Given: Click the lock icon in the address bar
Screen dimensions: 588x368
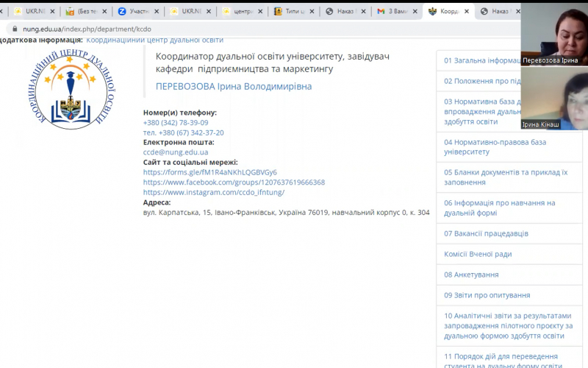Looking at the screenshot, I should [x=15, y=29].
